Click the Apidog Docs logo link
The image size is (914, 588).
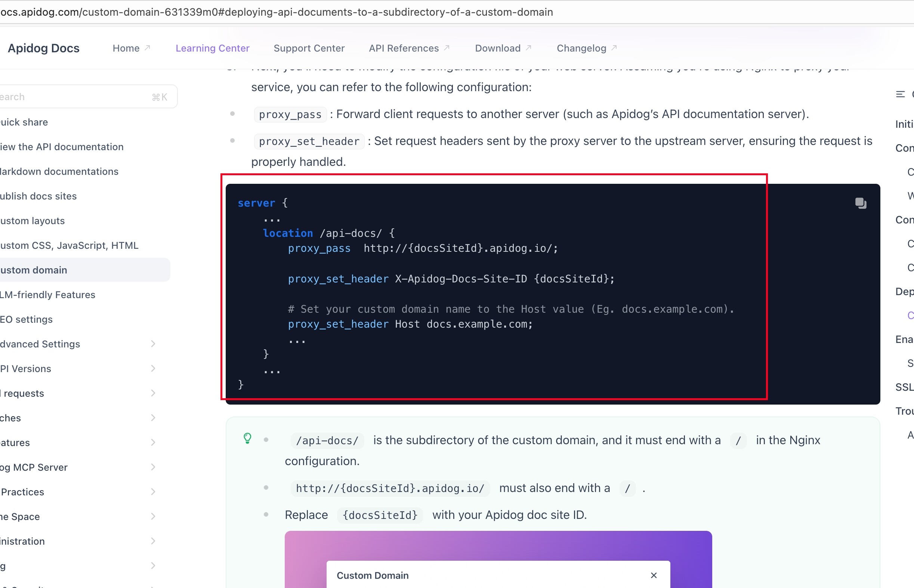(x=44, y=48)
